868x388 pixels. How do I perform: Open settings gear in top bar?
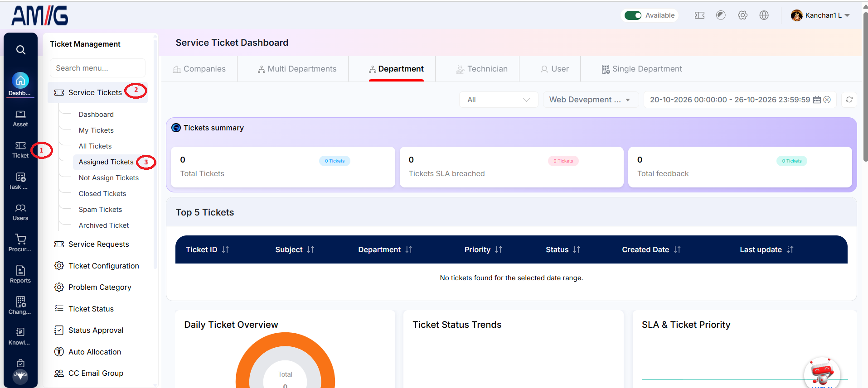742,15
